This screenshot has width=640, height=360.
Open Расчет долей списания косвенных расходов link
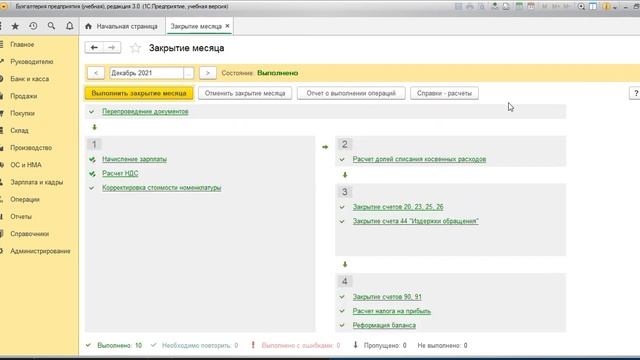[x=419, y=159]
